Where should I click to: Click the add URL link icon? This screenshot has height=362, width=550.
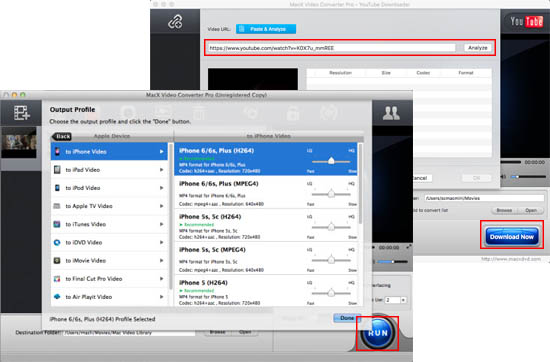175,21
